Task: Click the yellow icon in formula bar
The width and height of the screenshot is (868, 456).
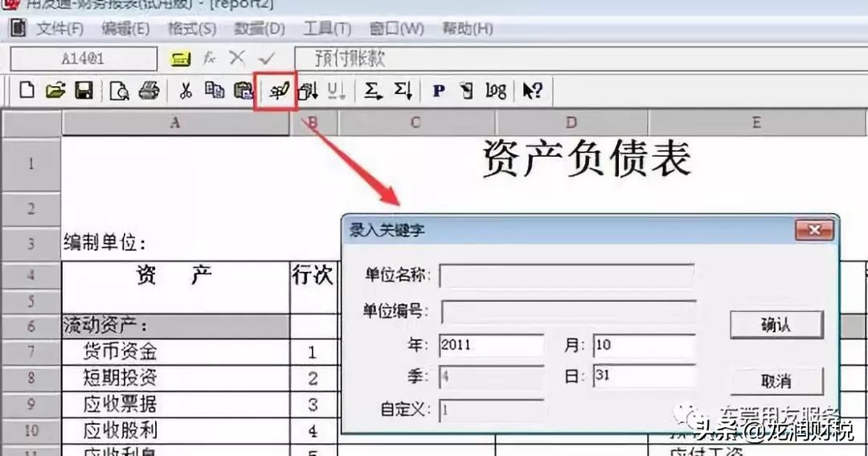Action: (181, 58)
